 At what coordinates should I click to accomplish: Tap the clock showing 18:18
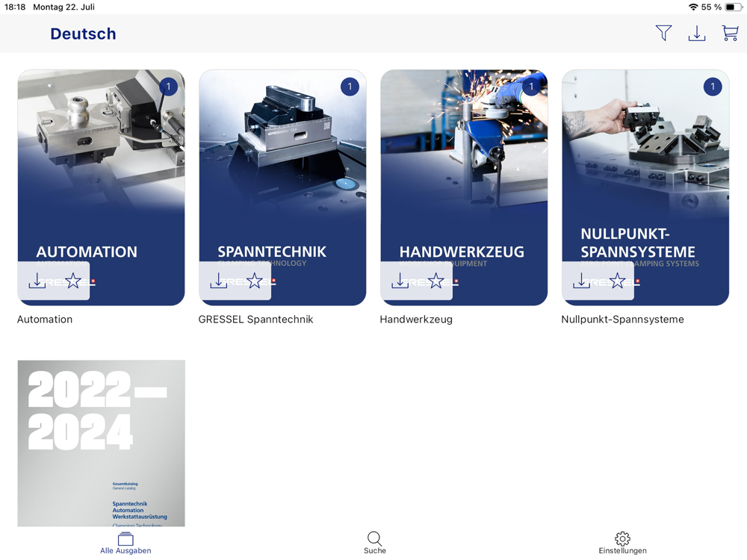[x=15, y=7]
